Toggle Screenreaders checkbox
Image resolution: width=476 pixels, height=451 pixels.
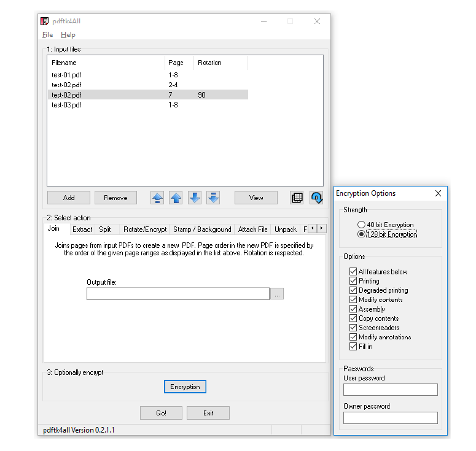point(353,328)
